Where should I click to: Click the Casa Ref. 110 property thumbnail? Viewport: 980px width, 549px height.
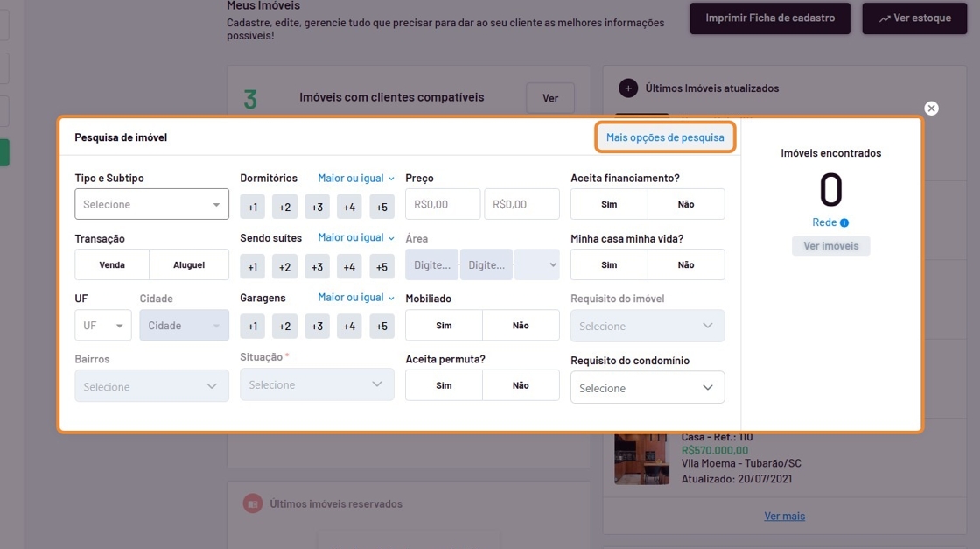pyautogui.click(x=641, y=458)
